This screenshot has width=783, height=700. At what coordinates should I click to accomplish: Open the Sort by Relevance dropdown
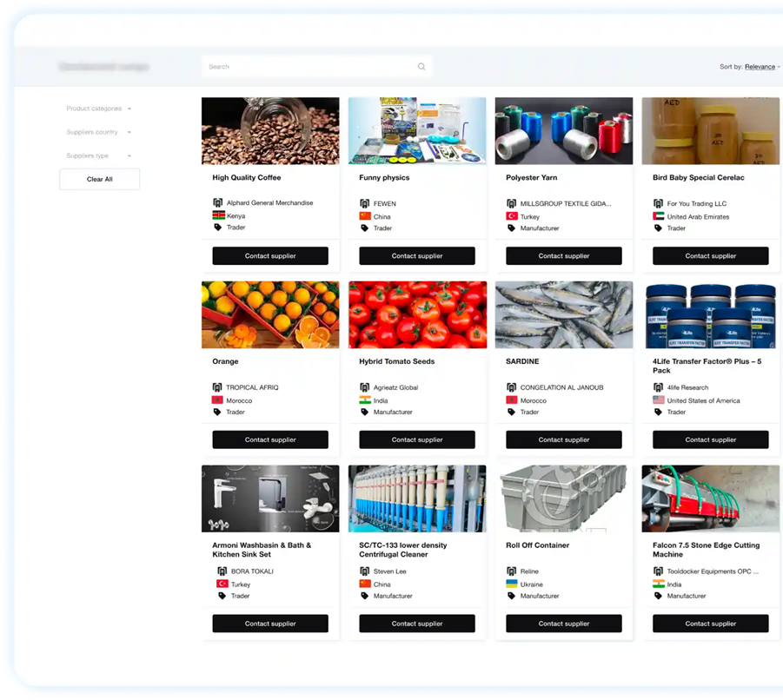point(760,67)
